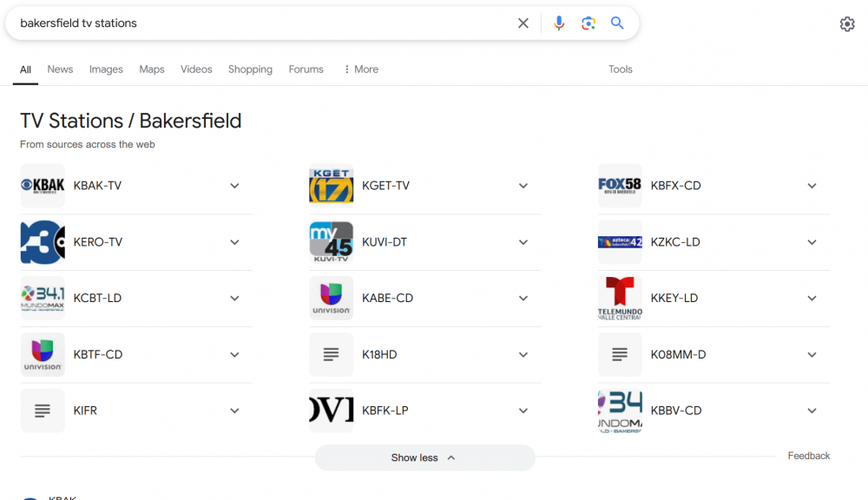The image size is (868, 500).
Task: Click the my45 KUVI-DT logo
Action: [332, 242]
